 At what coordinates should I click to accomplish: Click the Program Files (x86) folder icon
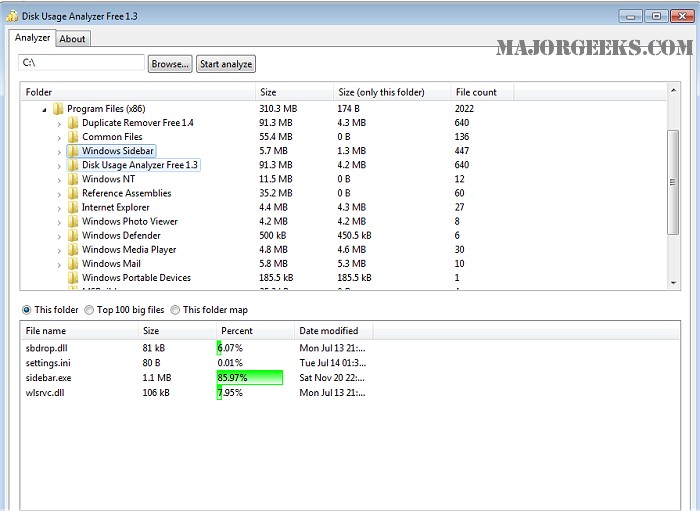point(58,108)
